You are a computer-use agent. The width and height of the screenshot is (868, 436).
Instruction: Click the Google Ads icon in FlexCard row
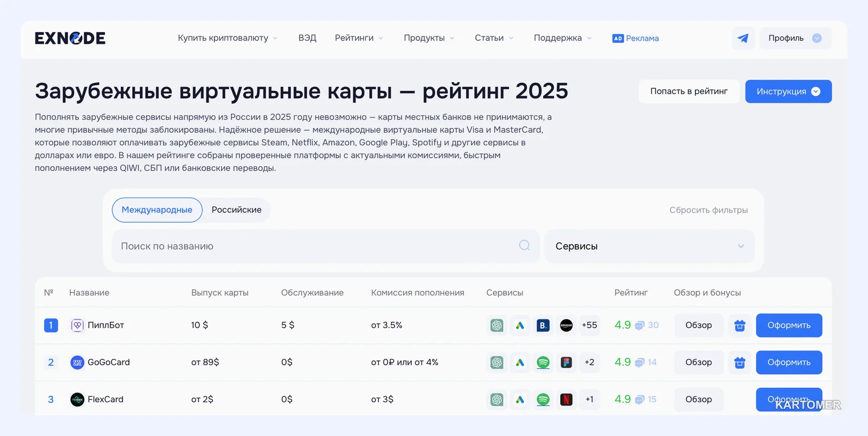[520, 400]
